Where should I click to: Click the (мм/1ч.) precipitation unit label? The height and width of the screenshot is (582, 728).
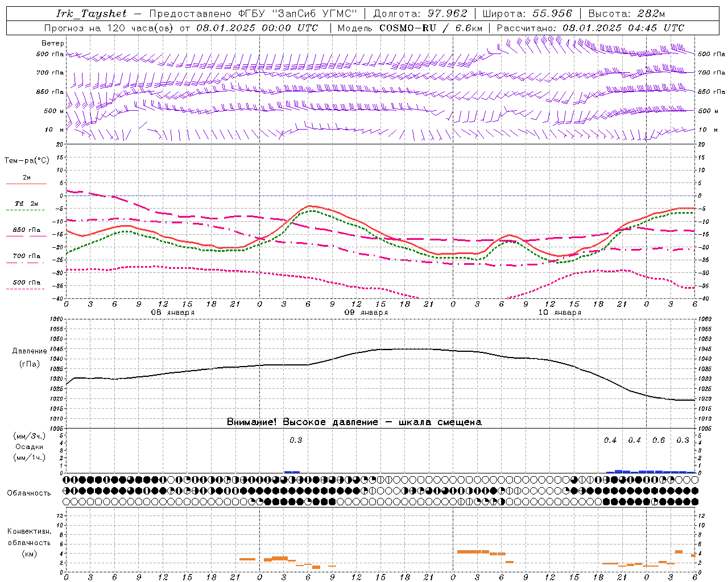(30, 458)
